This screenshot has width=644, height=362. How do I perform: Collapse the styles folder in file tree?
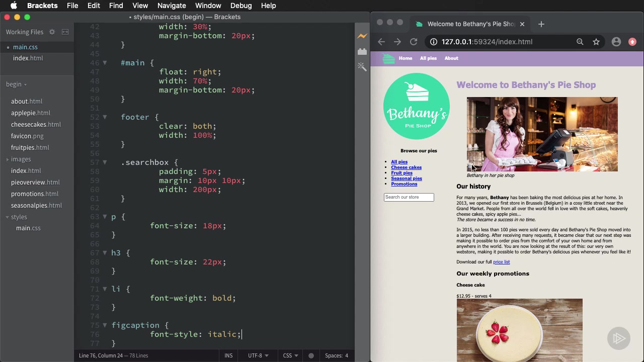coord(19,217)
